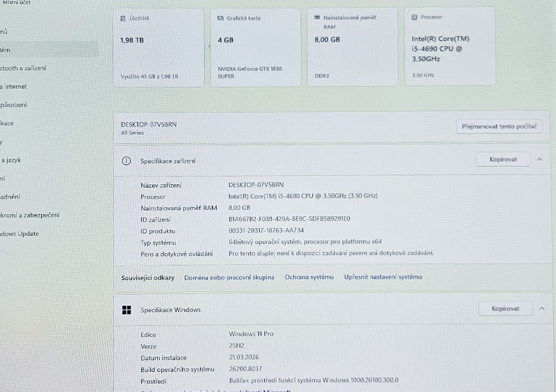Select Soukromí a zabezpečení sidebar item
This screenshot has width=556, height=392.
30,215
